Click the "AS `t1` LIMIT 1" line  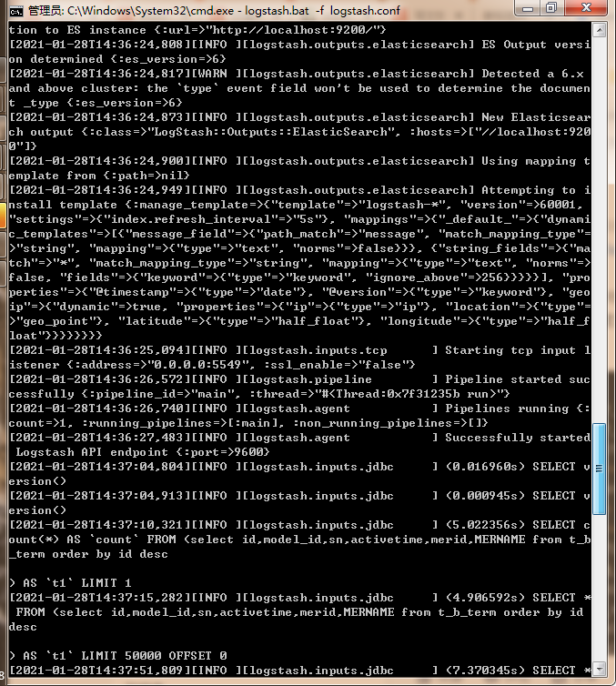coord(70,583)
